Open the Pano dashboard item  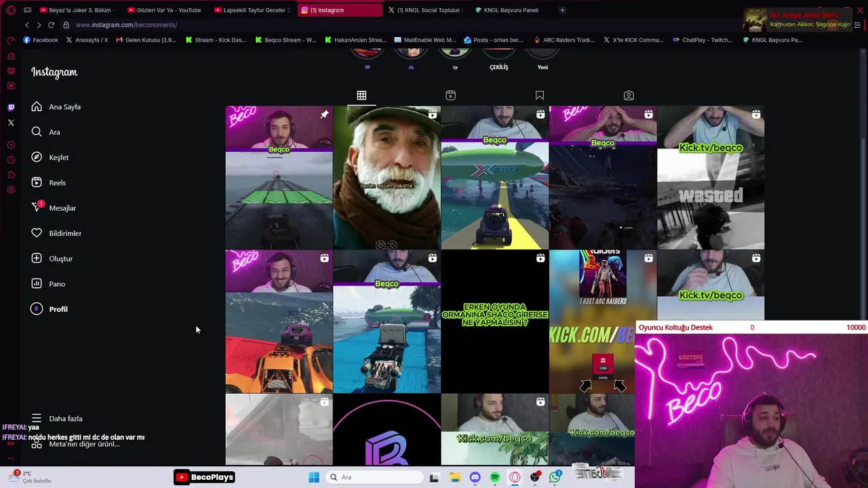47,284
